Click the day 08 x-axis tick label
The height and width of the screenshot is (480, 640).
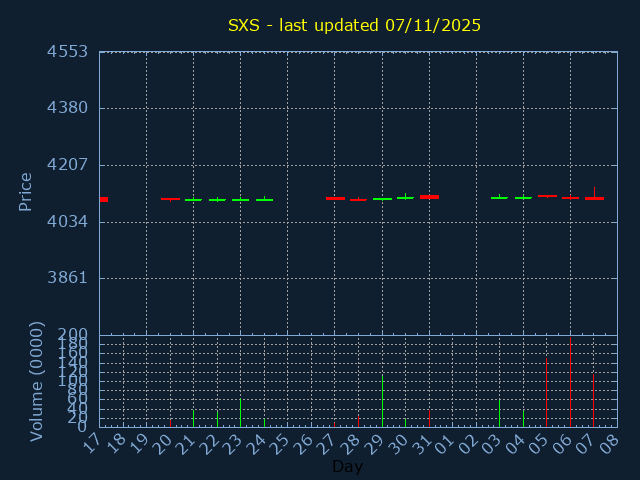click(612, 444)
